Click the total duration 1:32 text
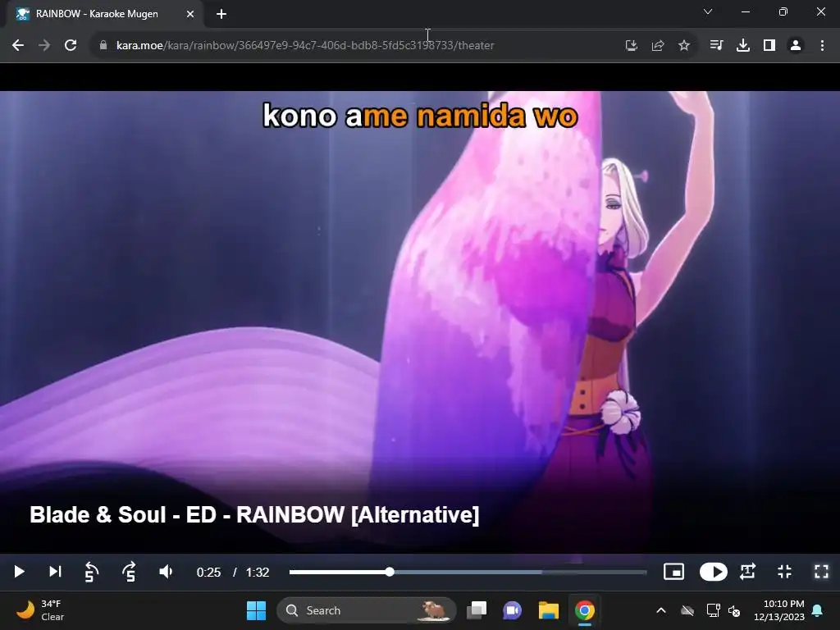 (257, 572)
